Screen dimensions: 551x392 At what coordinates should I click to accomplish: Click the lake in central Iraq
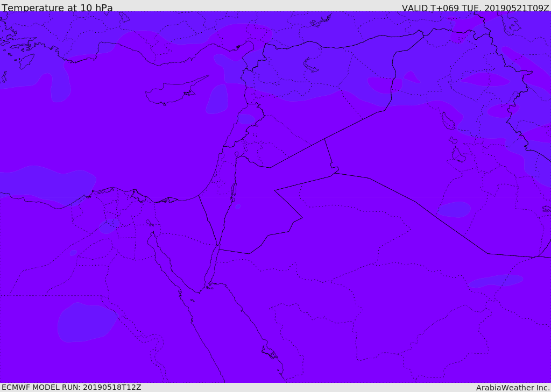[448, 121]
